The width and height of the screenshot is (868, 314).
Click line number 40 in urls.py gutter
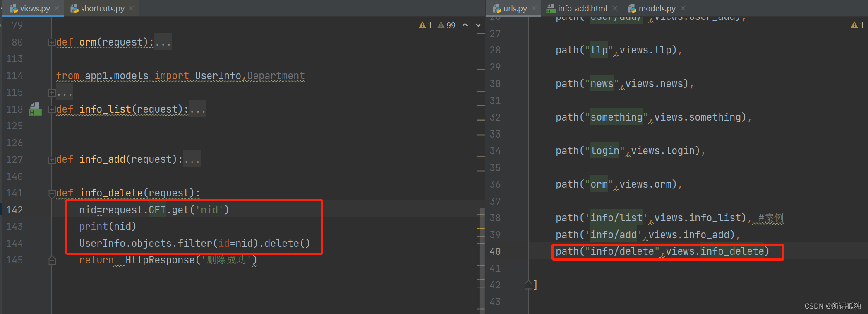click(495, 251)
